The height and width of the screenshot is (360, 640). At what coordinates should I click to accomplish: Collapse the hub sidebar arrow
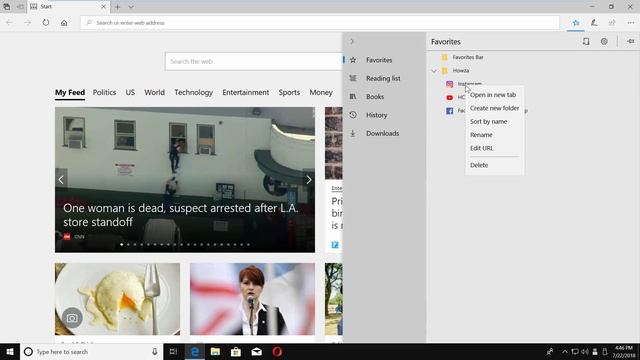pos(352,41)
